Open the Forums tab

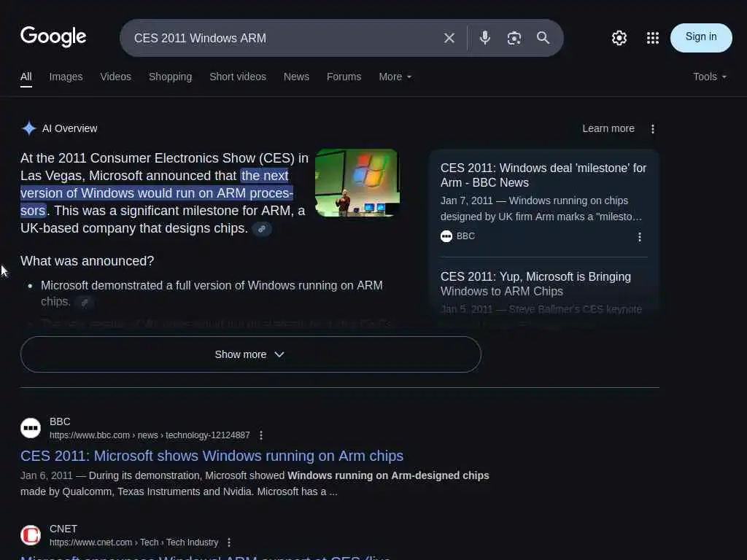tap(344, 77)
